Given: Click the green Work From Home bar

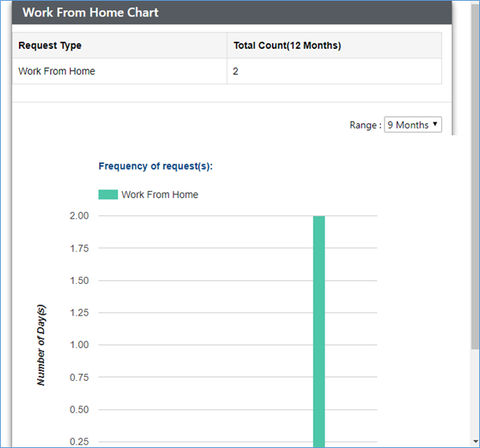Looking at the screenshot, I should point(318,331).
